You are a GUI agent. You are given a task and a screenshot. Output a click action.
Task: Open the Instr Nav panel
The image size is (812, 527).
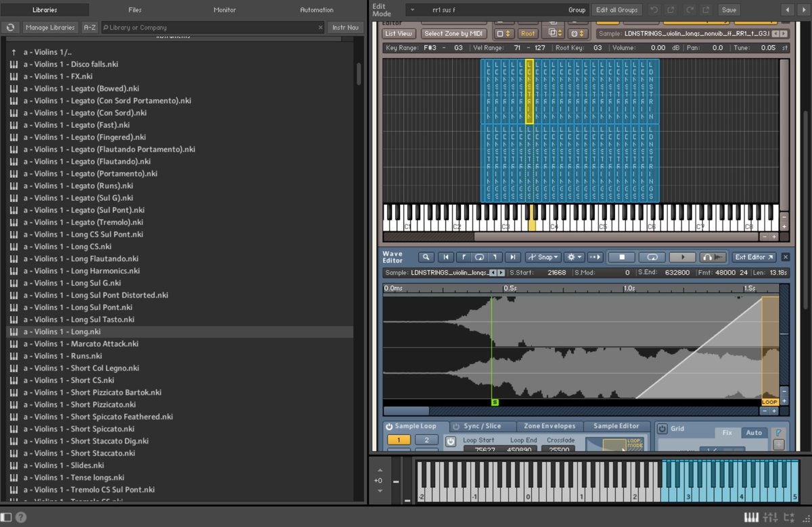pos(346,28)
